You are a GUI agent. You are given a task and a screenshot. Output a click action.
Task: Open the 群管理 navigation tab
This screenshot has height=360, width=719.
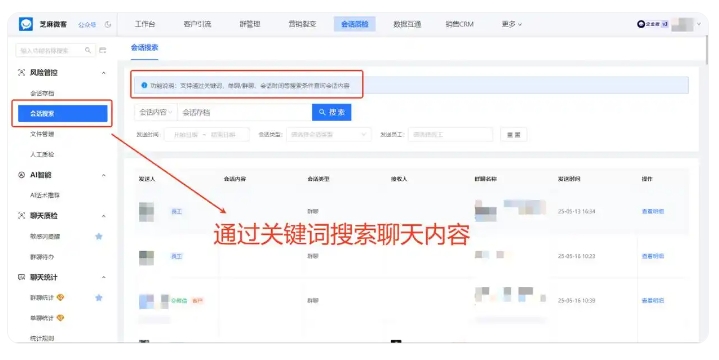[250, 24]
